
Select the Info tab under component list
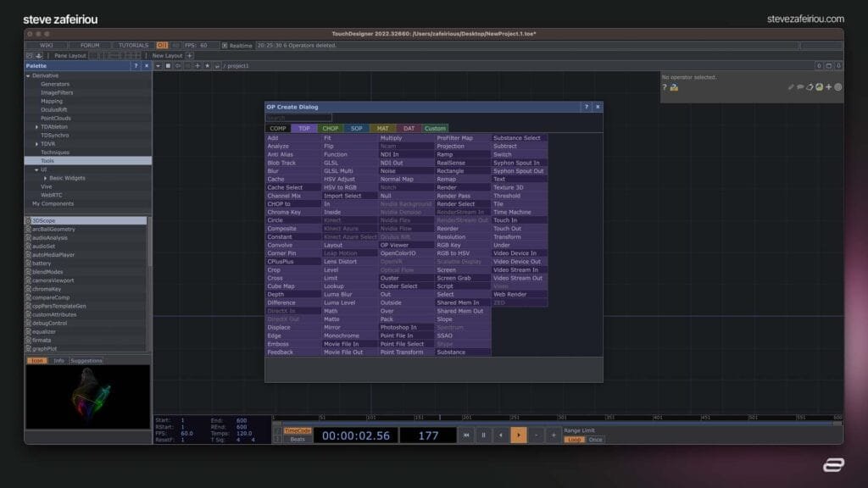58,361
